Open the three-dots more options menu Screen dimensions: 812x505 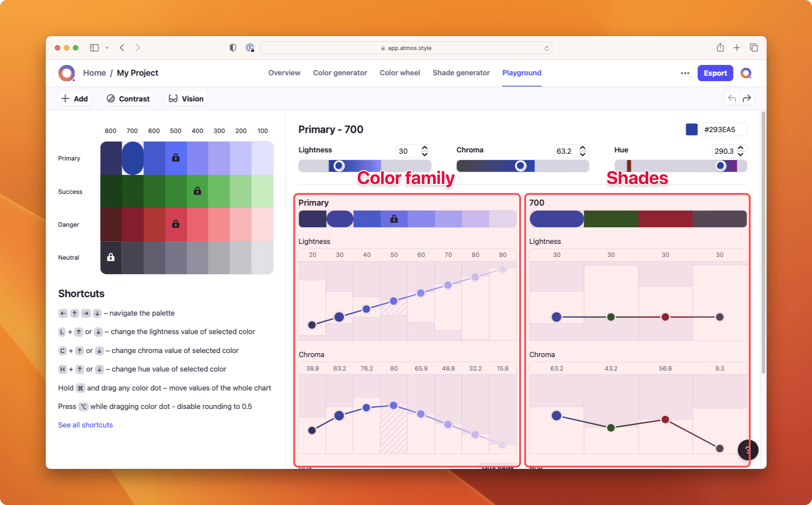click(685, 73)
